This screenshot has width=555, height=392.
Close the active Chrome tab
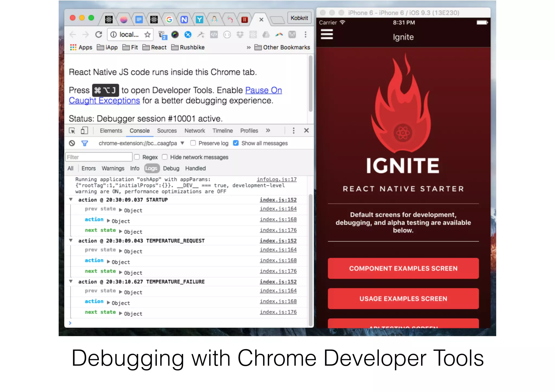[261, 20]
